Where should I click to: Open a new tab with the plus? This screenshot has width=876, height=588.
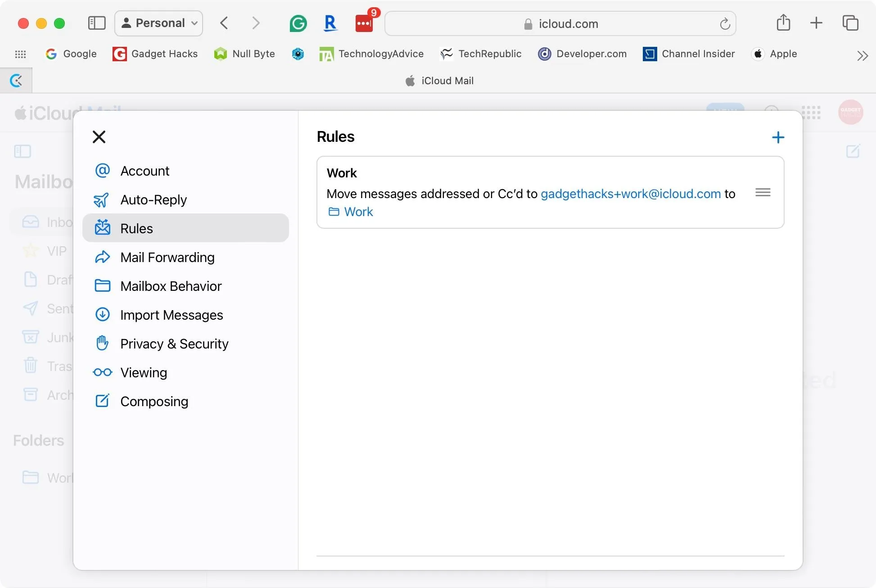(x=816, y=23)
